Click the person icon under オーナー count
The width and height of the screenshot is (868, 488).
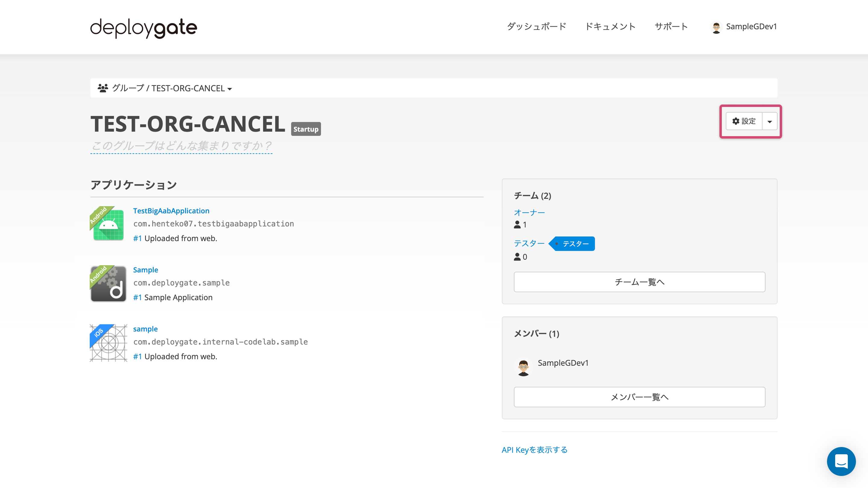[517, 224]
